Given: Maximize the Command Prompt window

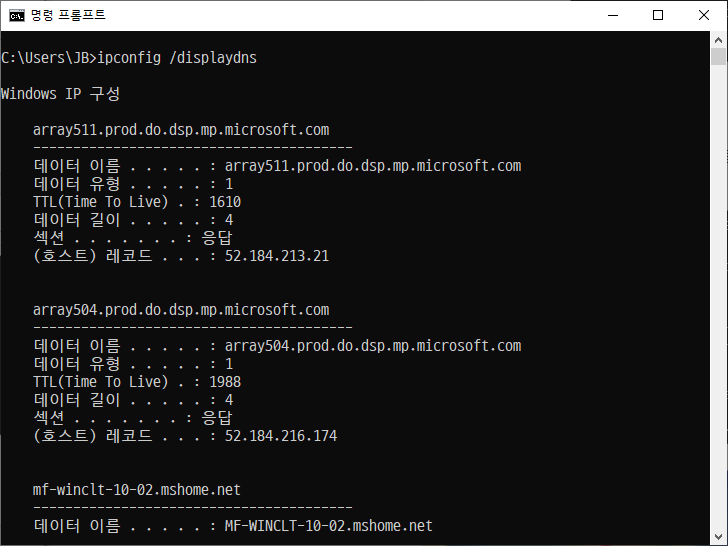Looking at the screenshot, I should point(658,15).
